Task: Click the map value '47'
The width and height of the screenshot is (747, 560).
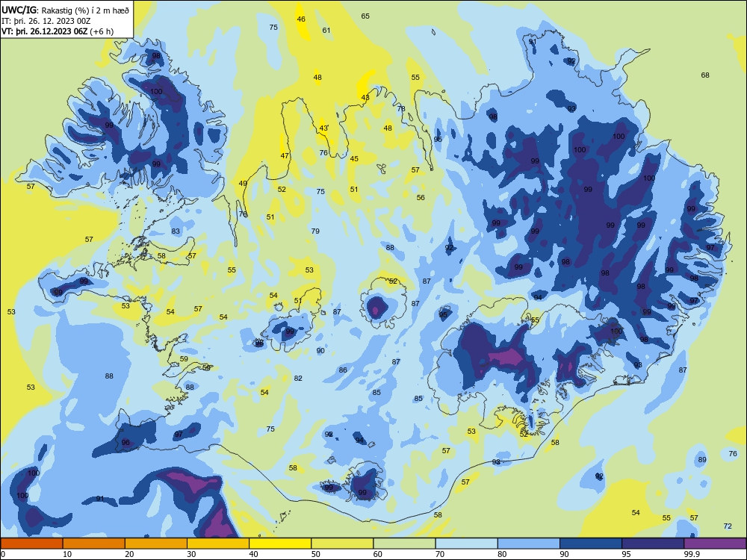Action: coord(285,156)
